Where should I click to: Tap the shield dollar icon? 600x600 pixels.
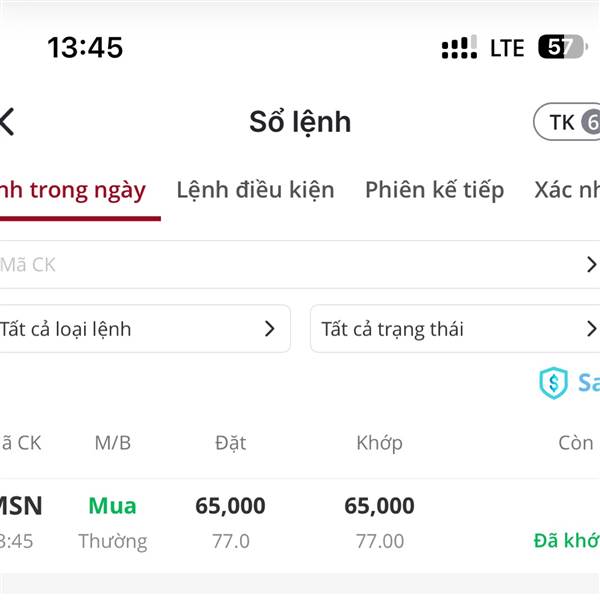[x=553, y=383]
